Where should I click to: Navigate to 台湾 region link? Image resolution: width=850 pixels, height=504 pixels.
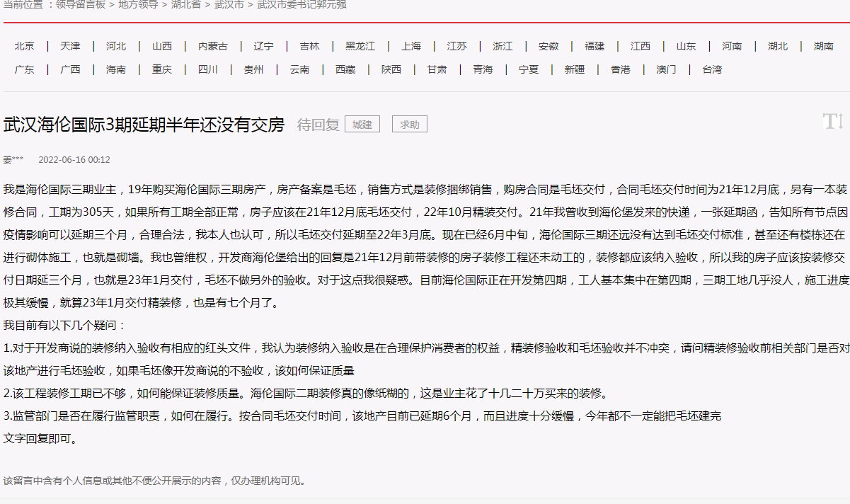[712, 70]
